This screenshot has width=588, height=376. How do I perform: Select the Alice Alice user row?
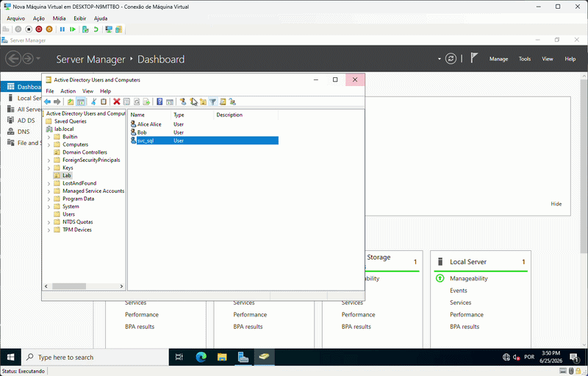(x=204, y=124)
